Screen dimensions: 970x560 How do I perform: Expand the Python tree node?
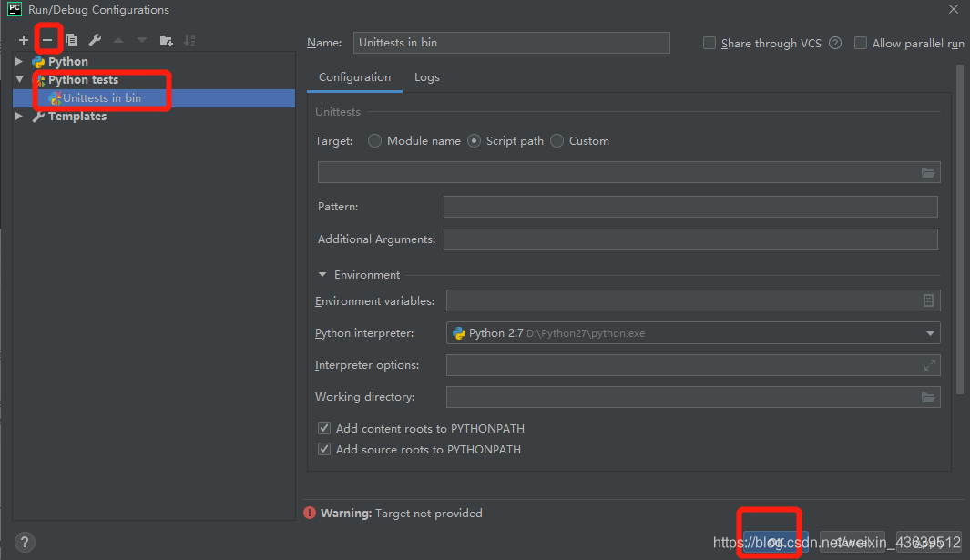tap(19, 61)
